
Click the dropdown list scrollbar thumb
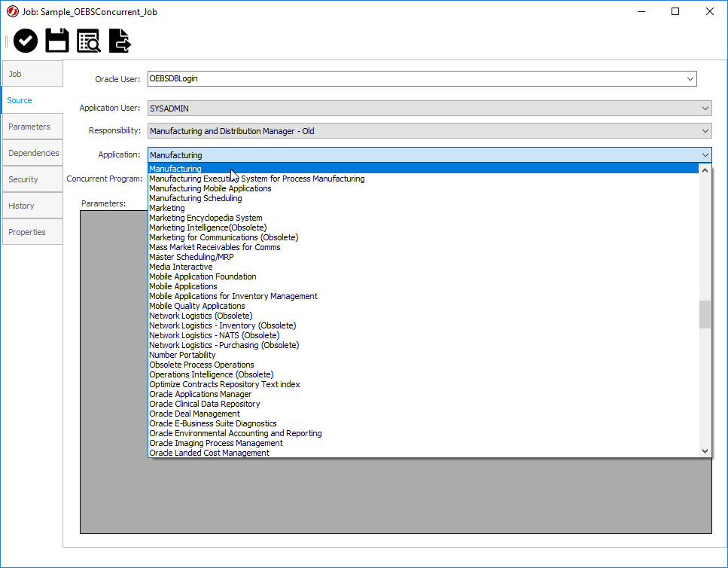point(705,314)
